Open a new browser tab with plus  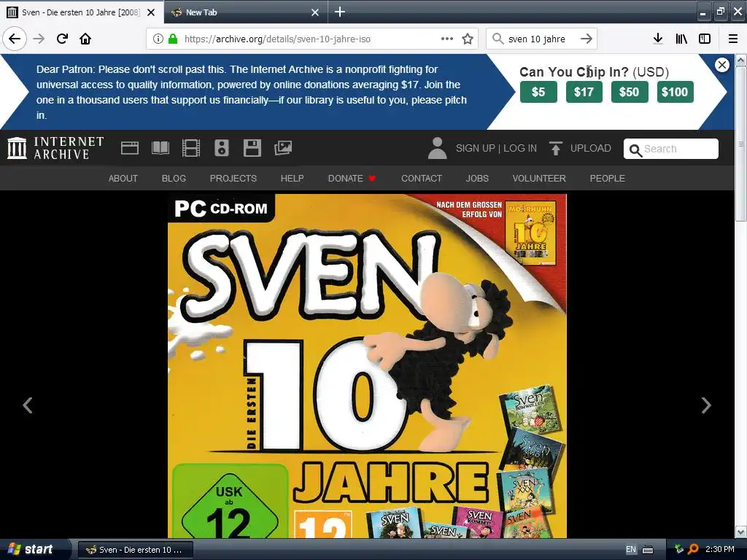tap(340, 12)
